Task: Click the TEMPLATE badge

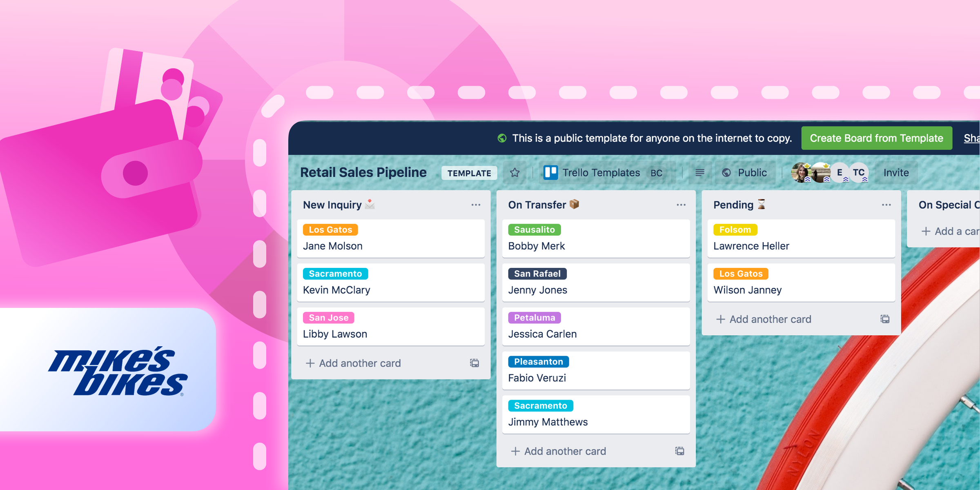Action: [x=469, y=173]
